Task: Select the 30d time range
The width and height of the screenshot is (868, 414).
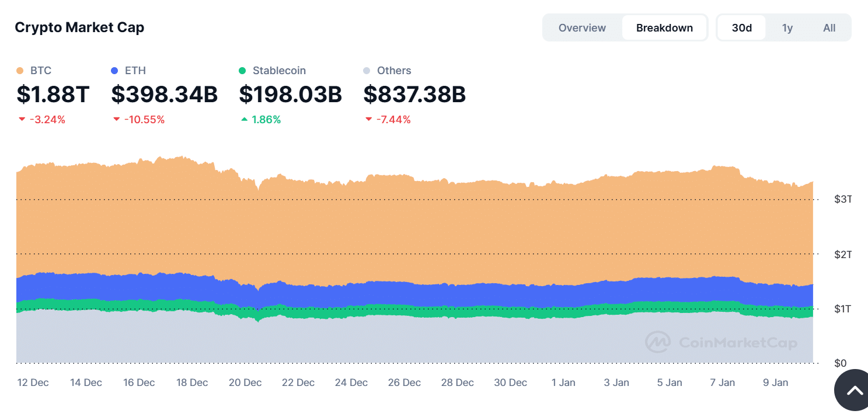Action: [x=741, y=28]
